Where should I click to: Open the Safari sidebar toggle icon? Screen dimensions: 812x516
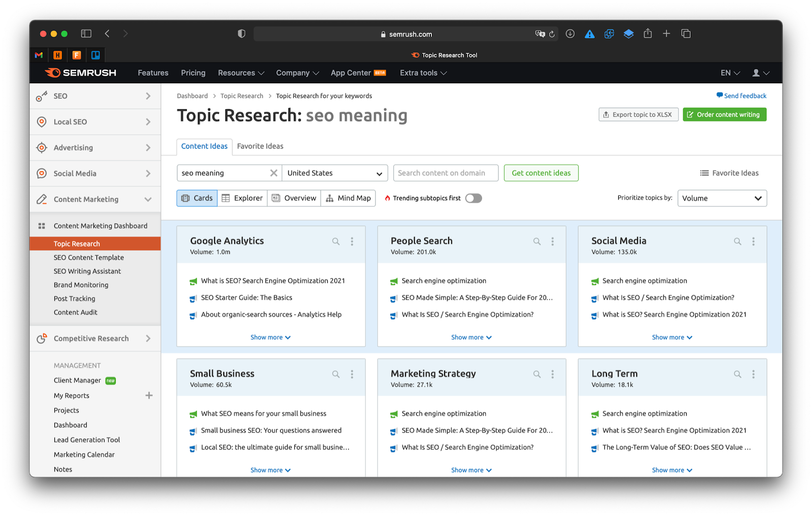(86, 34)
